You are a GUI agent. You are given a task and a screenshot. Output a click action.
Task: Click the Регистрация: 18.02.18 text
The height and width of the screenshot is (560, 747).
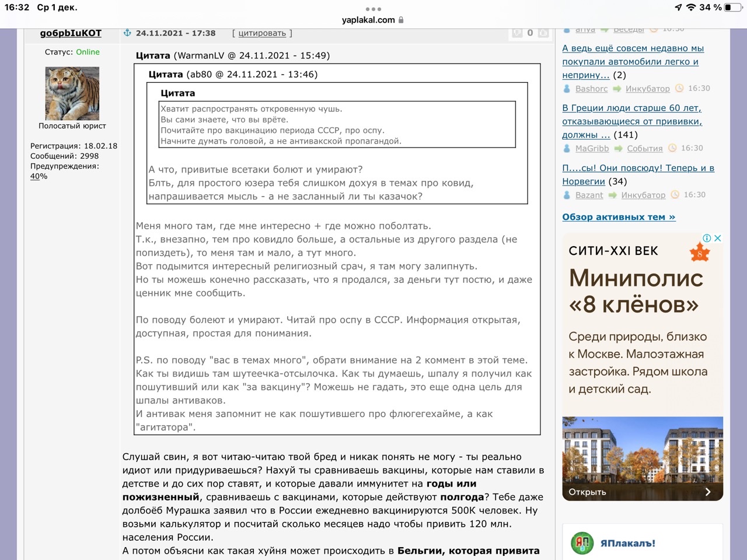[x=74, y=146]
